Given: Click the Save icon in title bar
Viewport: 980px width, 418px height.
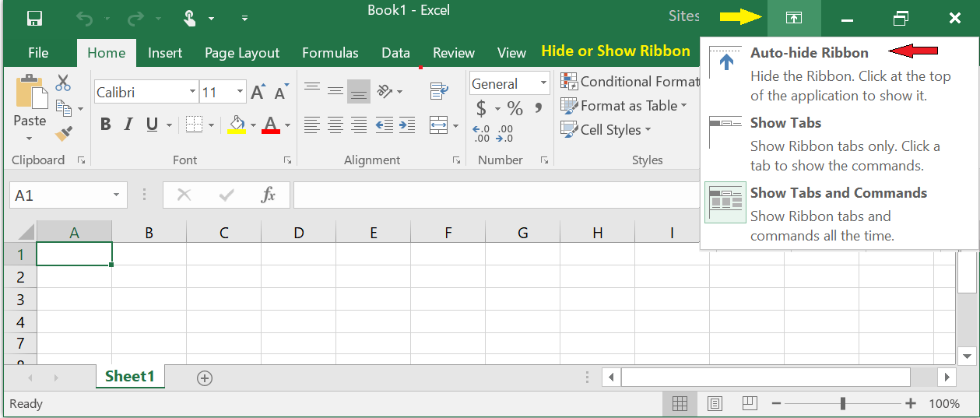Looking at the screenshot, I should (34, 18).
